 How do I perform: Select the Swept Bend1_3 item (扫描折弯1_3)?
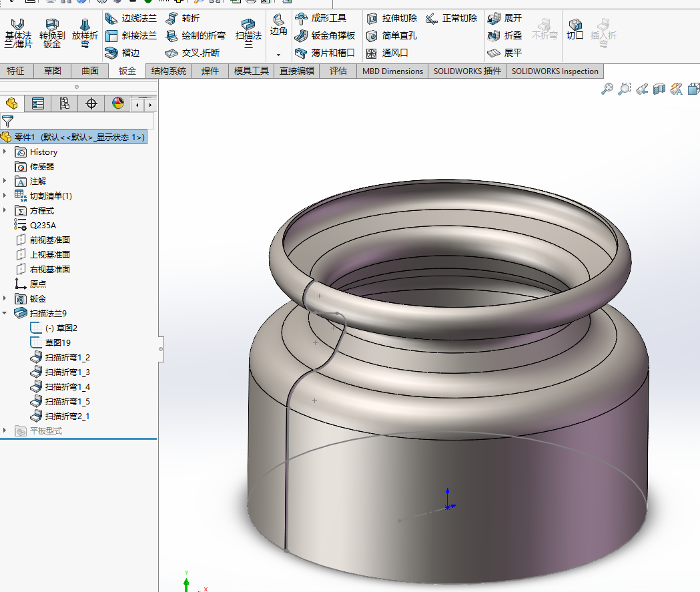click(x=60, y=372)
